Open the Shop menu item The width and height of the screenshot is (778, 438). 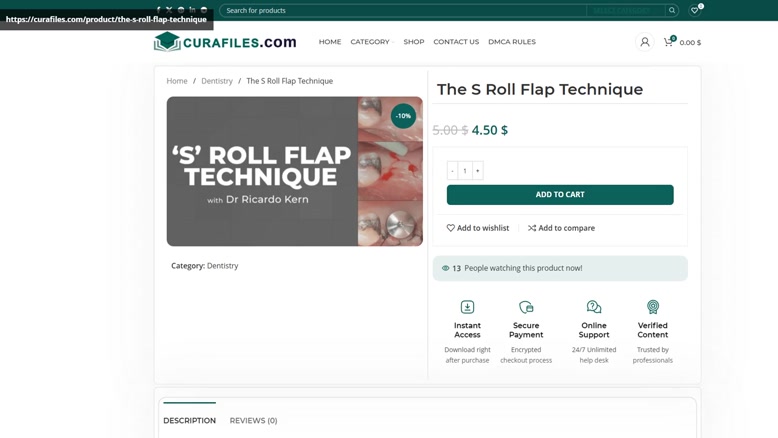[x=414, y=42]
